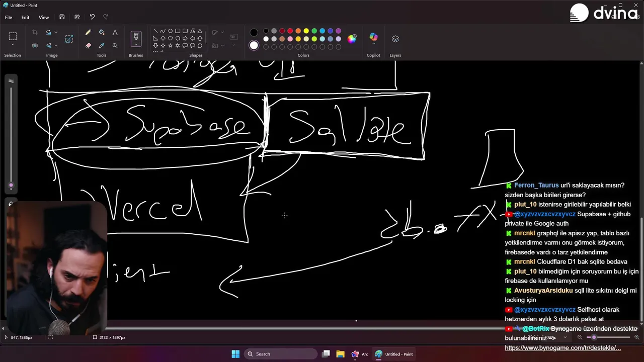
Task: Open the Edit colors wheel
Action: [352, 39]
